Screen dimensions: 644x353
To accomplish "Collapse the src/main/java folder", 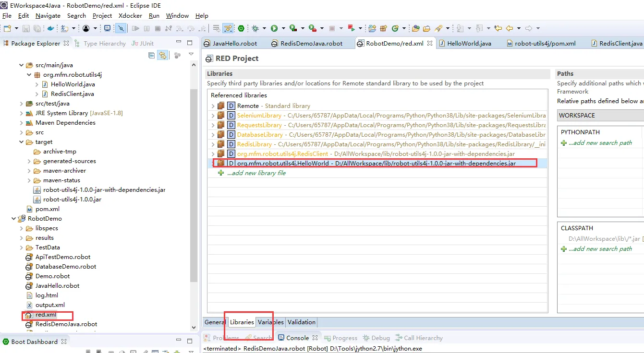I will (21, 65).
